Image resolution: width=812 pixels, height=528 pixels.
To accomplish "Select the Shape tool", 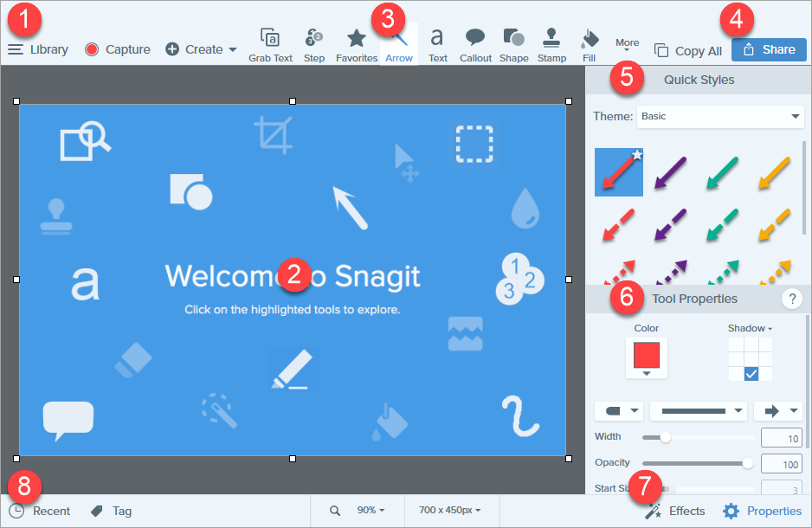I will click(513, 46).
